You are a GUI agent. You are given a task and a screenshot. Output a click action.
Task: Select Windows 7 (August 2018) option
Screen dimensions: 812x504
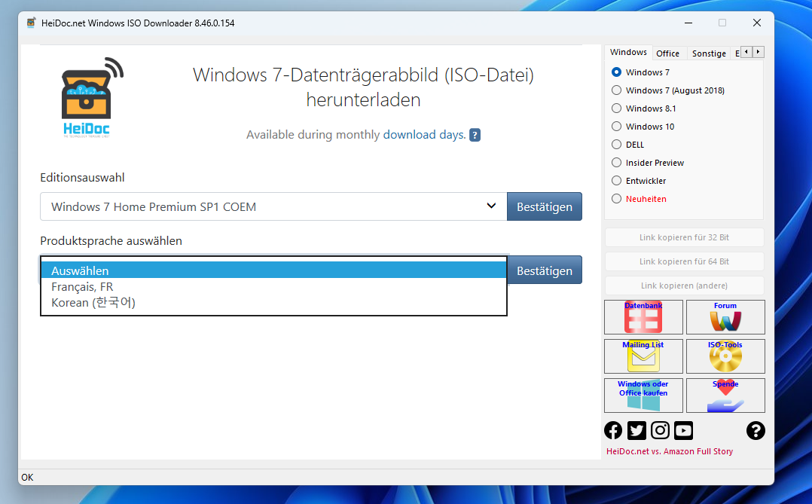(x=616, y=90)
